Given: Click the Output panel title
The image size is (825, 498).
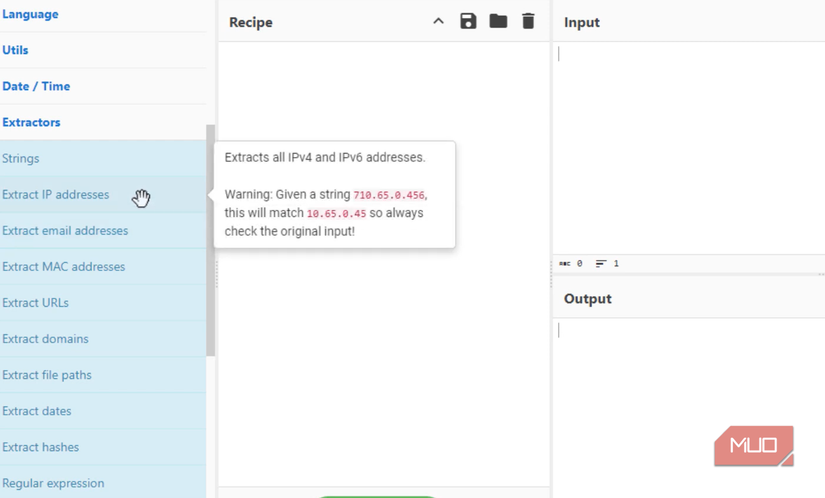Looking at the screenshot, I should (588, 299).
